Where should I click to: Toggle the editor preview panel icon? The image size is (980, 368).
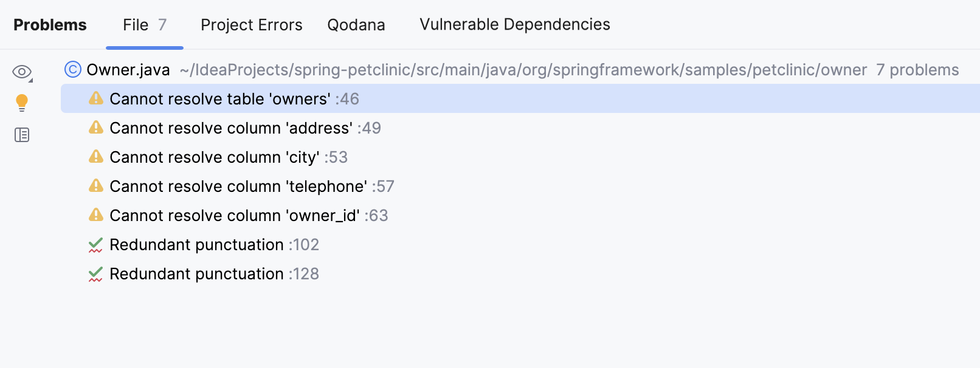coord(22,134)
